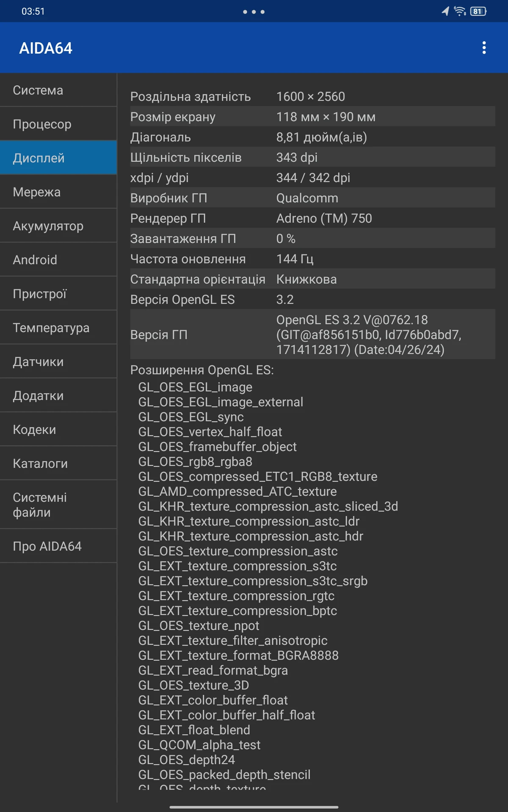Screen dimensions: 508x812
Task: Select GL_OES_texture_compression_astc extension
Action: point(238,551)
